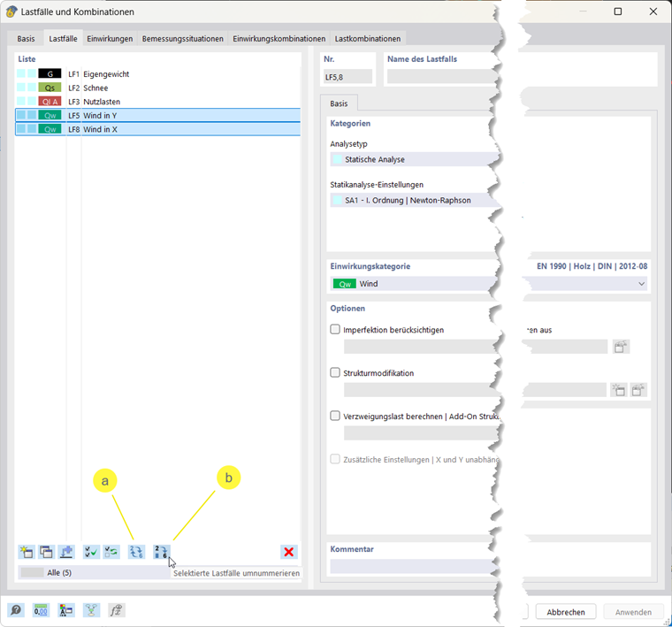The image size is (672, 627).
Task: Open the Einwirkungen tab
Action: [110, 39]
